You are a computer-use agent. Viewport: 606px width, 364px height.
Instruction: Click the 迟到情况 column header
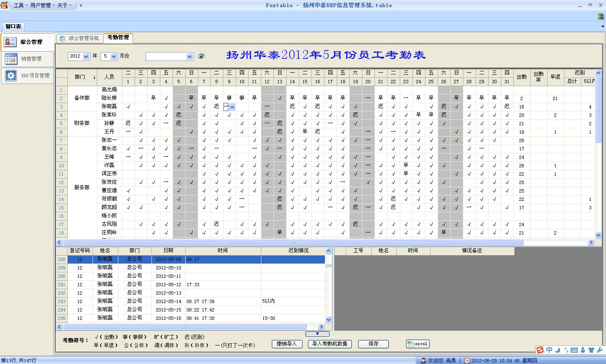298,251
